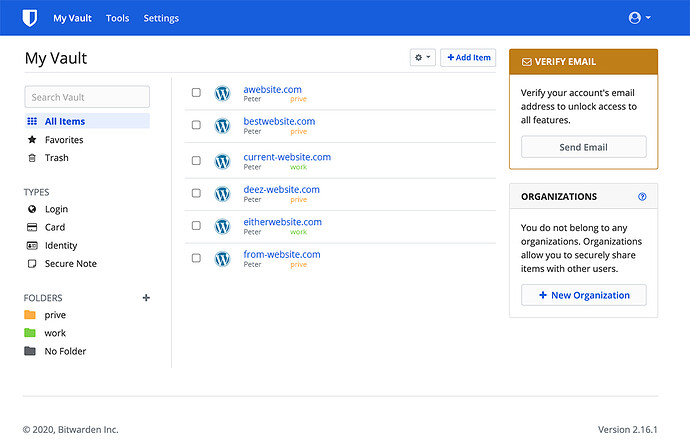This screenshot has height=445, width=690.
Task: Filter by Login type
Action: click(56, 209)
